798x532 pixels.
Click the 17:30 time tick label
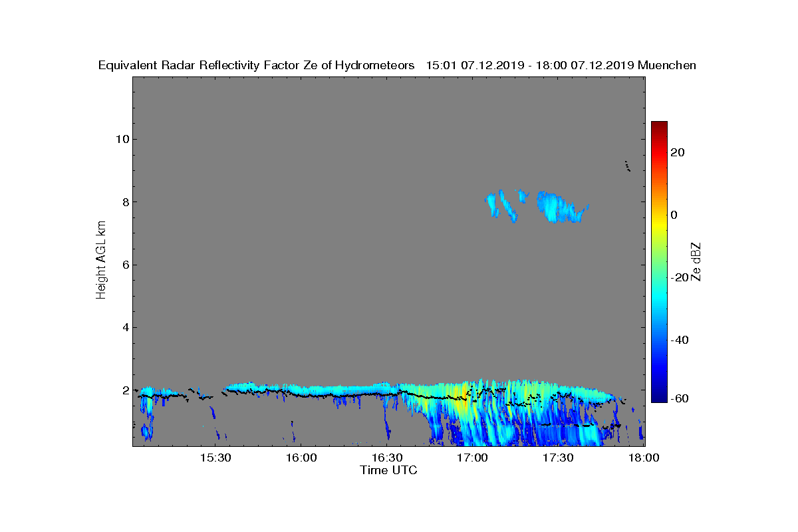558,458
